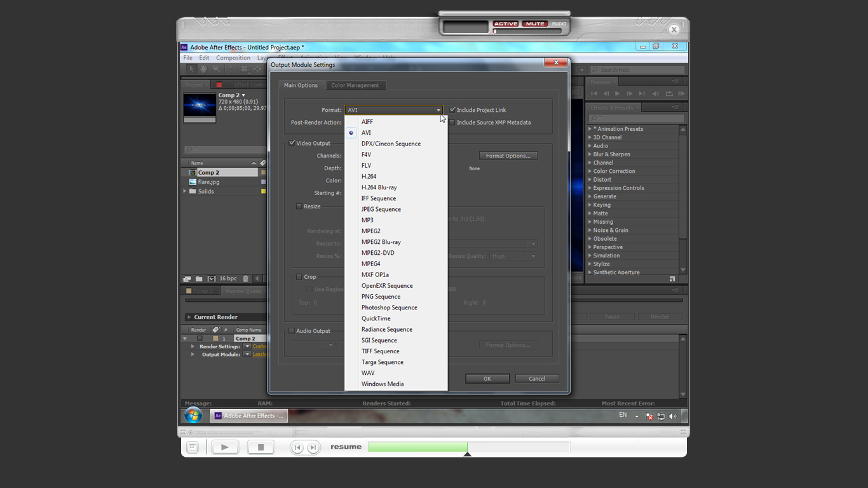Open the File menu
Screen dimensions: 868x488
[188, 58]
